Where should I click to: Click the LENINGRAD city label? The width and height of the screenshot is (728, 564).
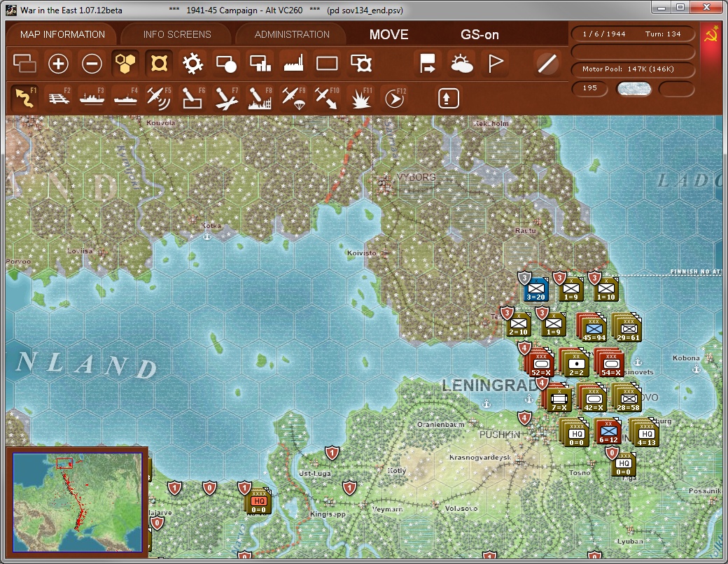(x=489, y=385)
